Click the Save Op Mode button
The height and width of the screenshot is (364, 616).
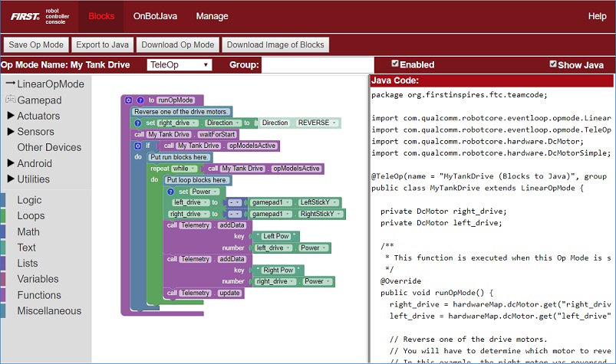36,44
